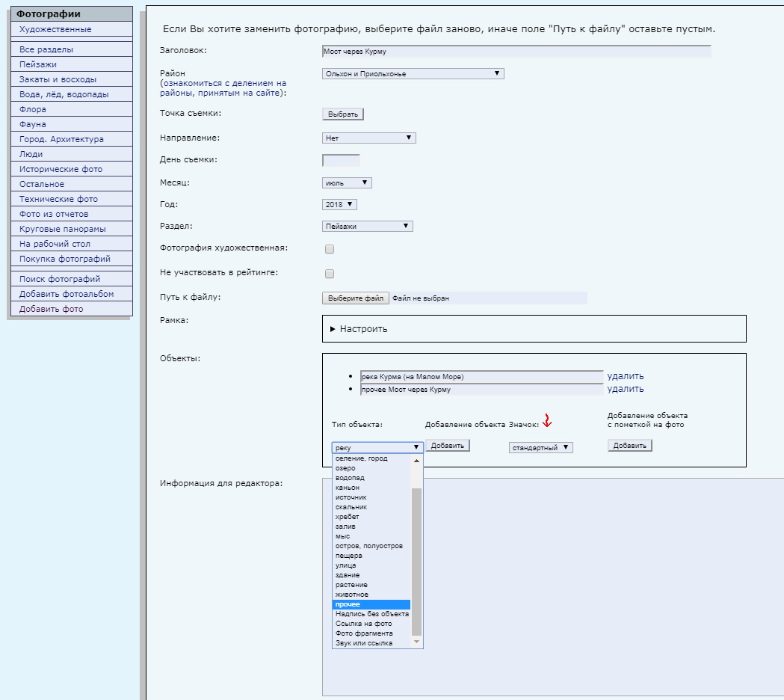784x700 pixels.
Task: Open Поиск фотографий link
Action: [72, 279]
